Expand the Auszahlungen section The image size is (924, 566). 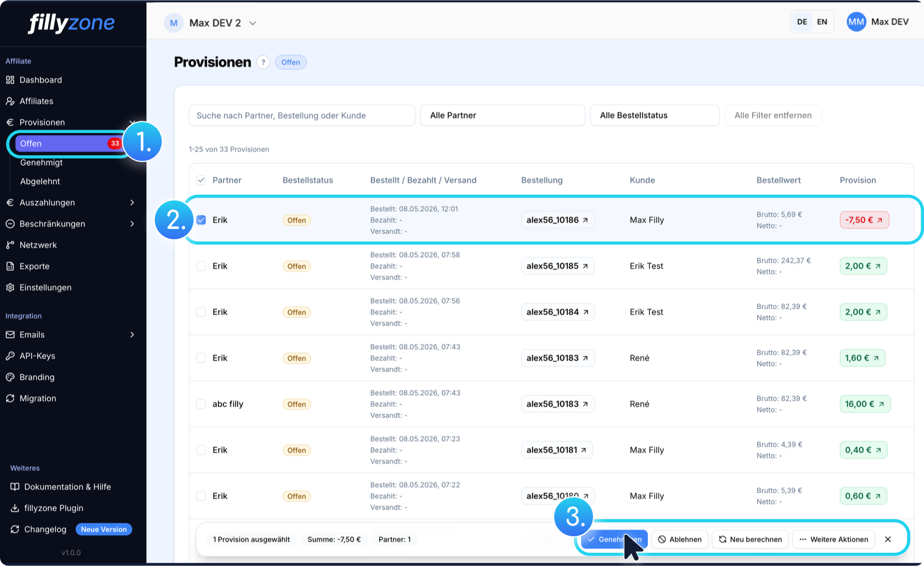point(132,203)
